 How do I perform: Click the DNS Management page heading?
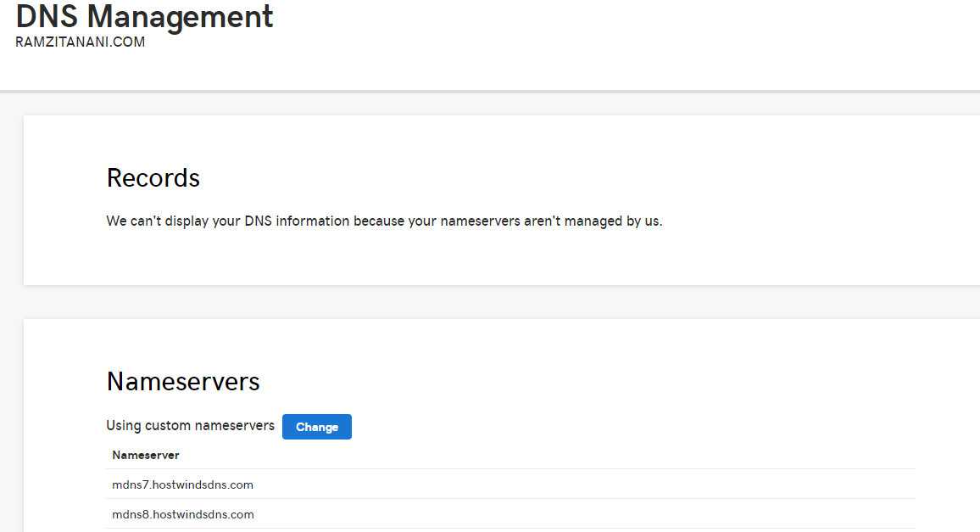click(144, 16)
